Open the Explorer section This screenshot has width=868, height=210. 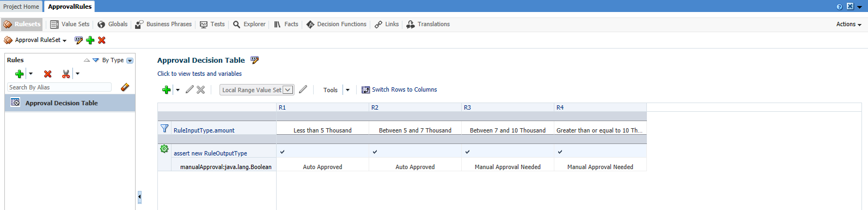click(x=249, y=24)
